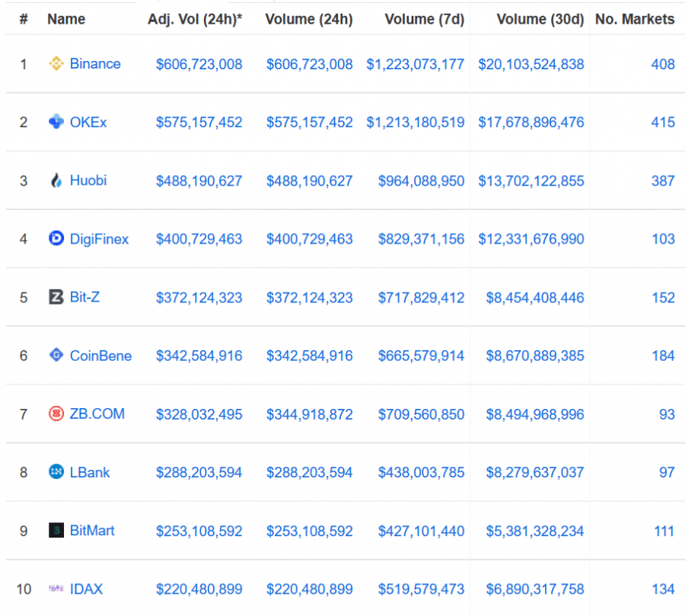Click the LBank logo icon

(x=56, y=472)
